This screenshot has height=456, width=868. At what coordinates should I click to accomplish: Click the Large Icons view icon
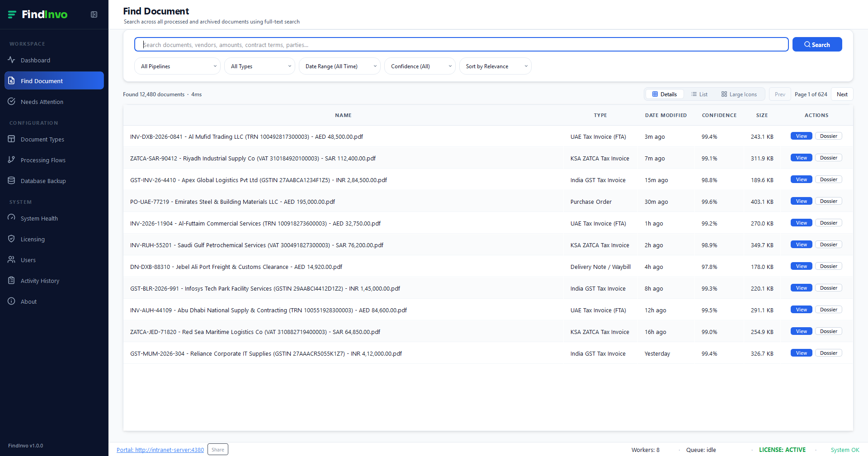point(724,94)
